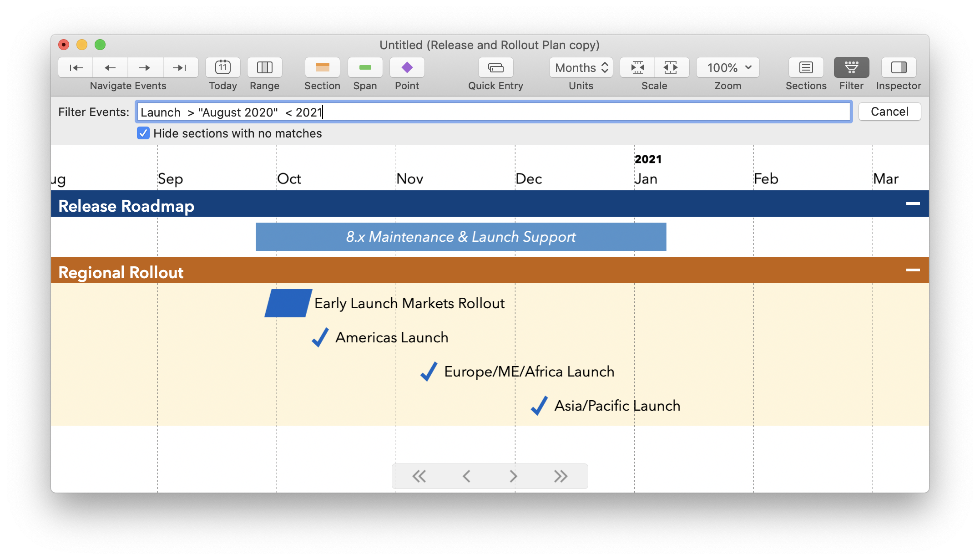Create a new Section event

[x=322, y=67]
